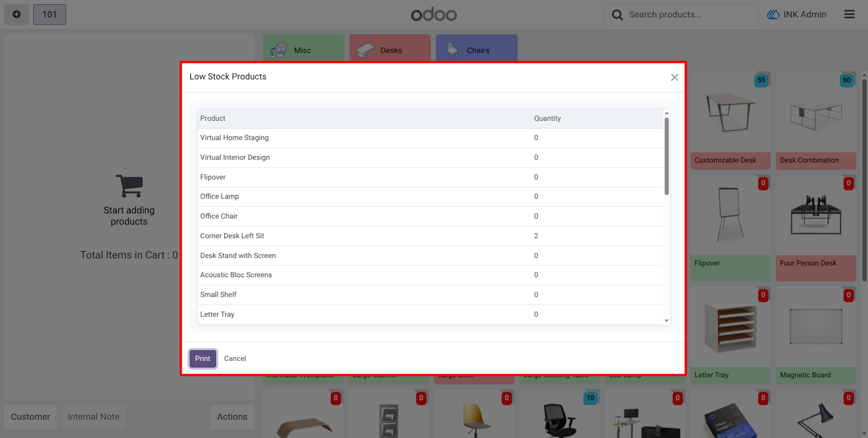Click the black desk lamp thumbnail
Viewport: 868px width, 438px height.
click(815, 421)
